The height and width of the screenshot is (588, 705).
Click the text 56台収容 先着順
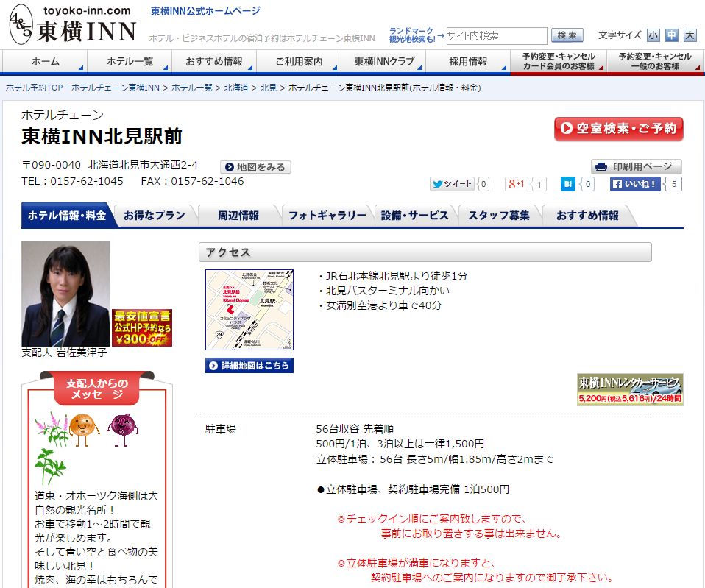(x=355, y=429)
